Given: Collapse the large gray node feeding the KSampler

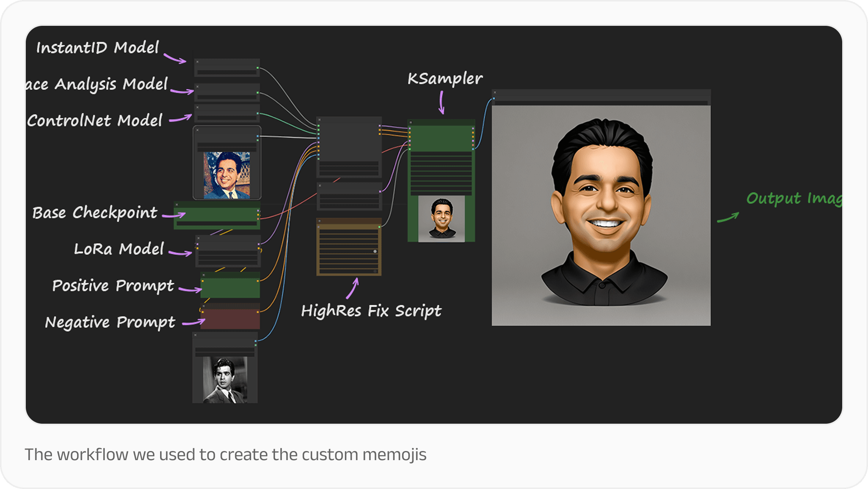Looking at the screenshot, I should (x=319, y=120).
